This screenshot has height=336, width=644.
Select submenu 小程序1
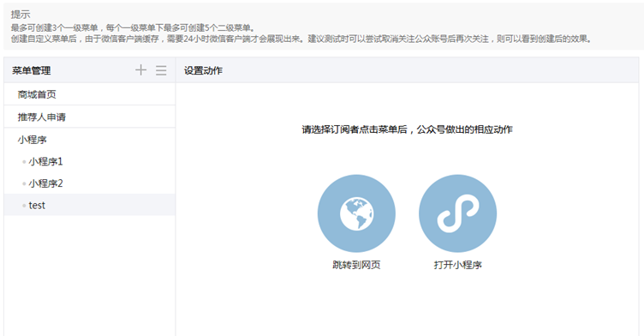(90, 162)
